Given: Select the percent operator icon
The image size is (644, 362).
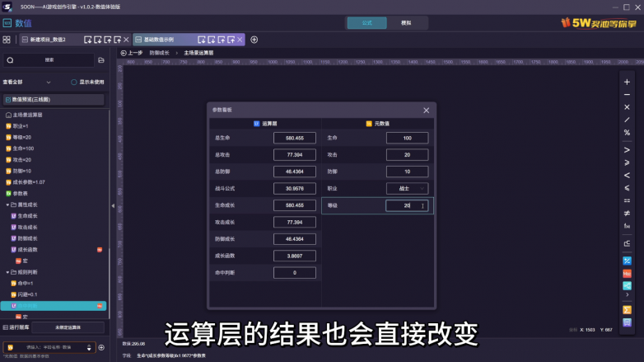Looking at the screenshot, I should pos(627,132).
